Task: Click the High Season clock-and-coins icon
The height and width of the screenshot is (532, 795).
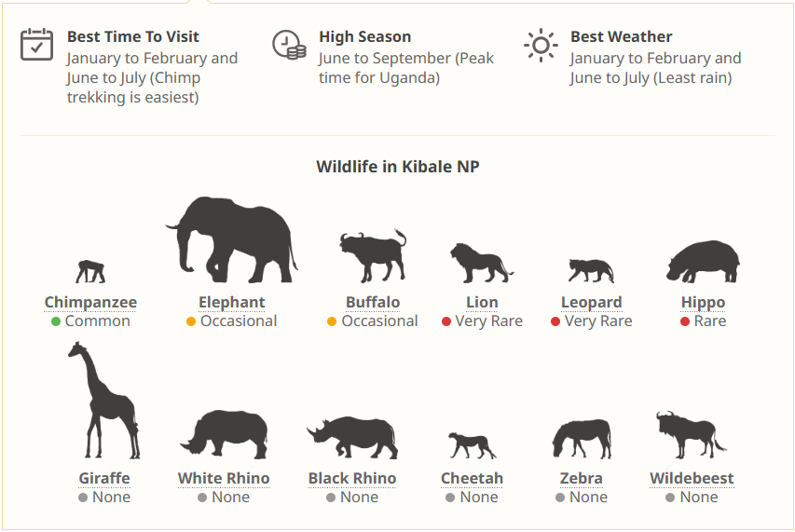Action: tap(289, 45)
